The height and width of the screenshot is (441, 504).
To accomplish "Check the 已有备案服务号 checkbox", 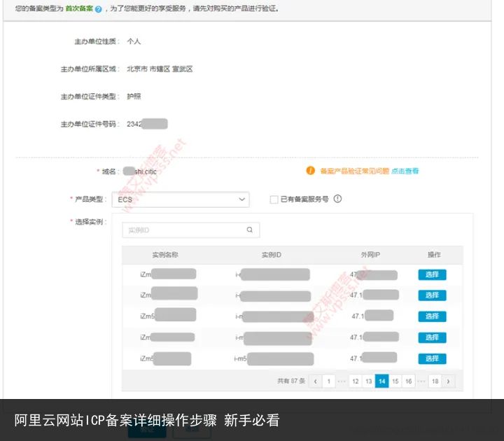I will pos(274,199).
